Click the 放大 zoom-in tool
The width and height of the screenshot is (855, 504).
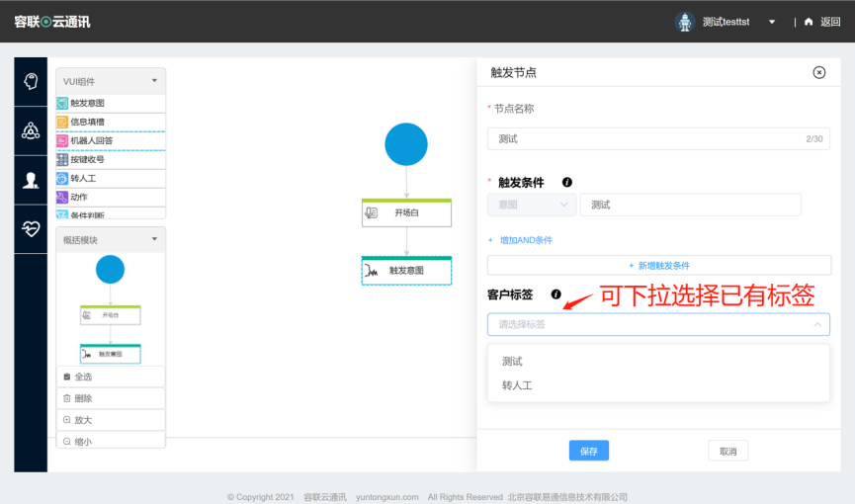coord(111,420)
